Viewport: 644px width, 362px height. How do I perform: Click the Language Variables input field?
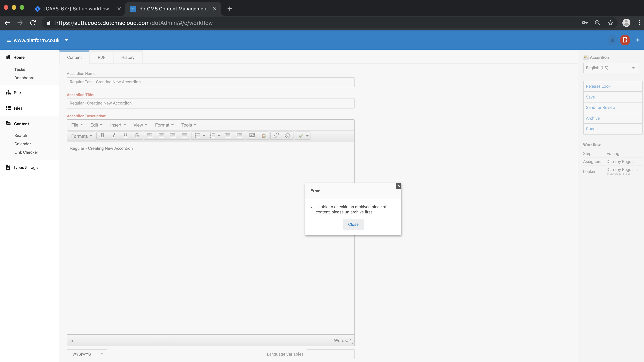[x=331, y=354]
